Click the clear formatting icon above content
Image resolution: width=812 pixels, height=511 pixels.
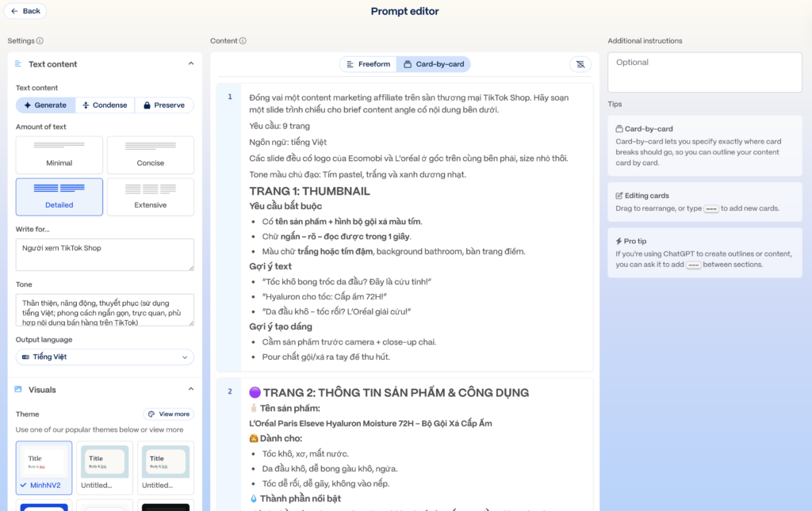[x=580, y=64]
